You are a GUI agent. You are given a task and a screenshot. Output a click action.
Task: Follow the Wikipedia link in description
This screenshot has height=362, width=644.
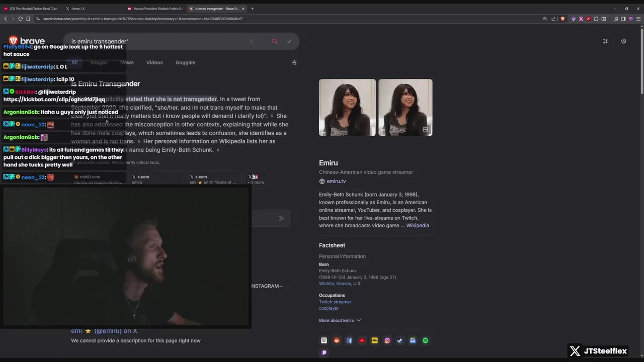[x=418, y=226]
